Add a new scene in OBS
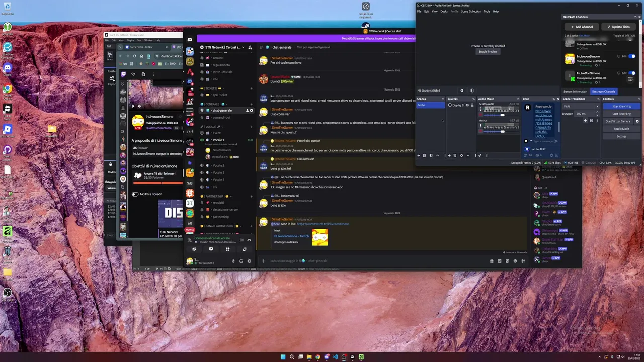644x362 pixels. point(419,155)
